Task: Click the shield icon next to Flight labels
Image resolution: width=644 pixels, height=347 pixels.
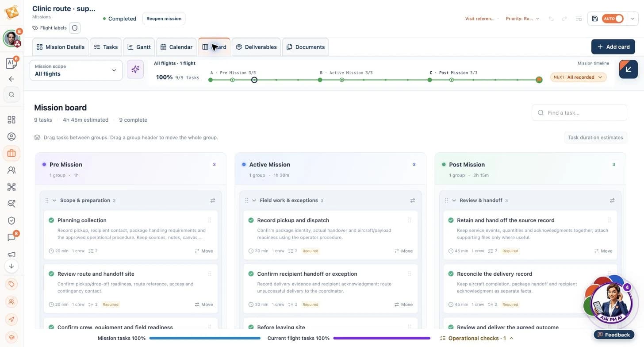Action: pos(75,28)
